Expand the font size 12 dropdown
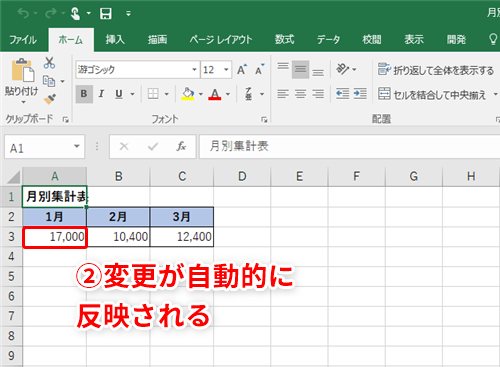Screen dimensions: 500x367 [226, 70]
